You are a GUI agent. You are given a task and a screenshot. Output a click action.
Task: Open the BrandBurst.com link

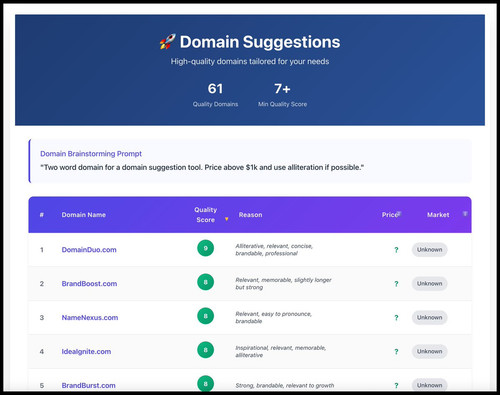(x=89, y=386)
